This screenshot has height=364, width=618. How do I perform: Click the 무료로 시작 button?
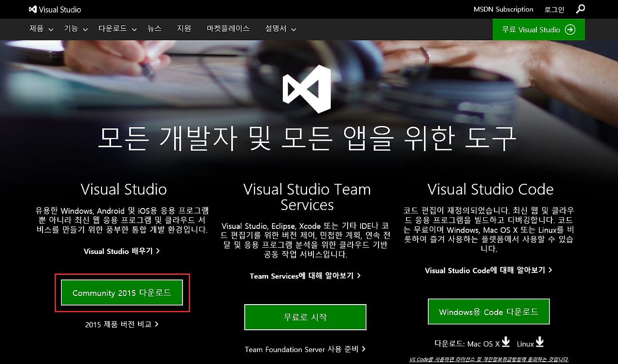pyautogui.click(x=305, y=317)
